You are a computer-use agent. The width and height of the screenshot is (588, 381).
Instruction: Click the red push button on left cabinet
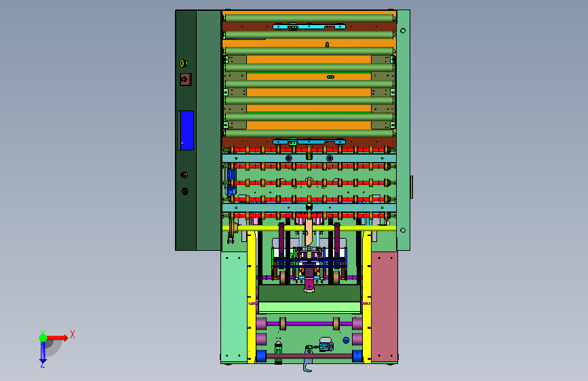point(184,175)
